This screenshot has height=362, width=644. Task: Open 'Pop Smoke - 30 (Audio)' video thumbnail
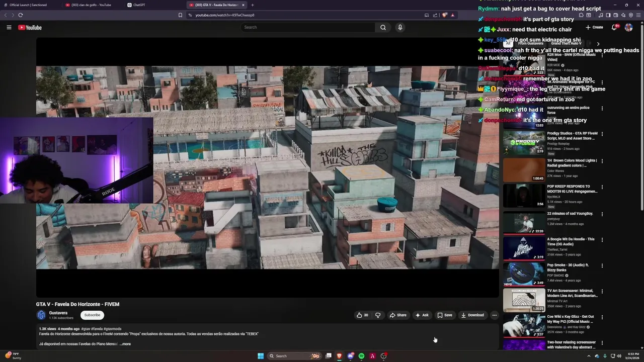point(524,275)
